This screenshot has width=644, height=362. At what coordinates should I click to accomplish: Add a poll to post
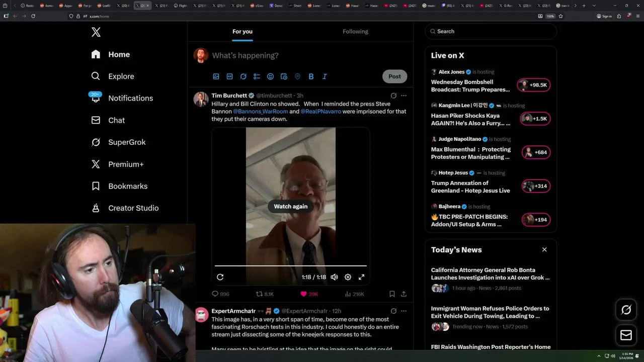point(257,76)
